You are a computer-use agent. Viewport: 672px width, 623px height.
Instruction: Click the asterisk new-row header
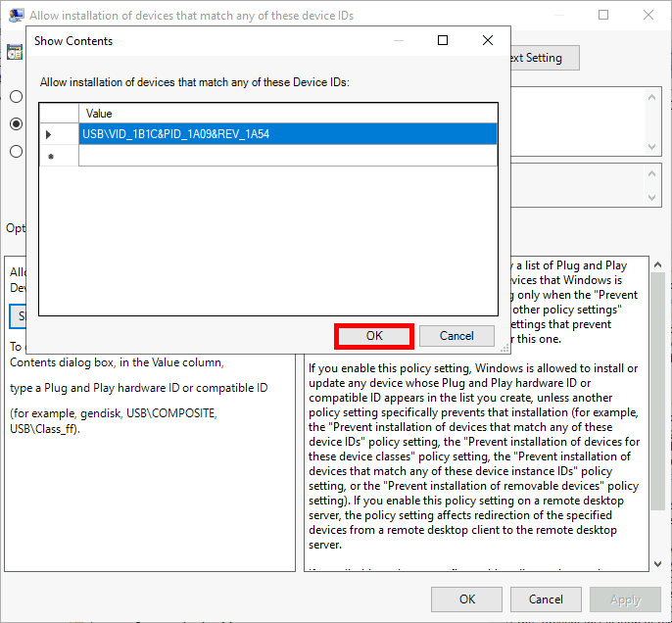coord(59,156)
